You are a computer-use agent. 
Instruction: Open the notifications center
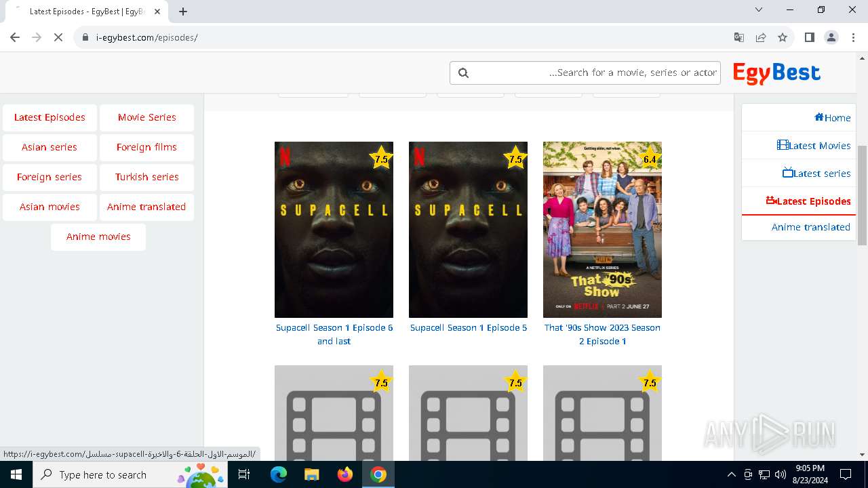[846, 474]
